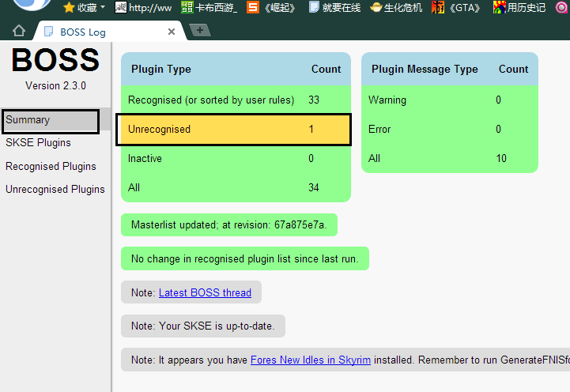
Task: Open the Recognised Plugins section
Action: [x=51, y=167]
